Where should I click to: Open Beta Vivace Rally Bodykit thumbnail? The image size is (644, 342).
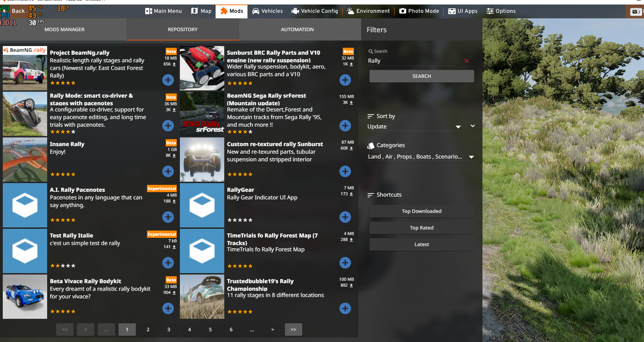click(x=25, y=297)
